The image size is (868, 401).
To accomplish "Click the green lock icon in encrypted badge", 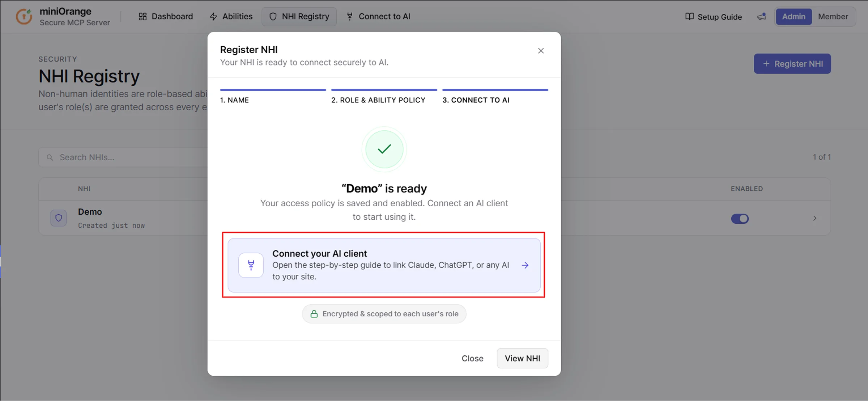I will tap(314, 314).
